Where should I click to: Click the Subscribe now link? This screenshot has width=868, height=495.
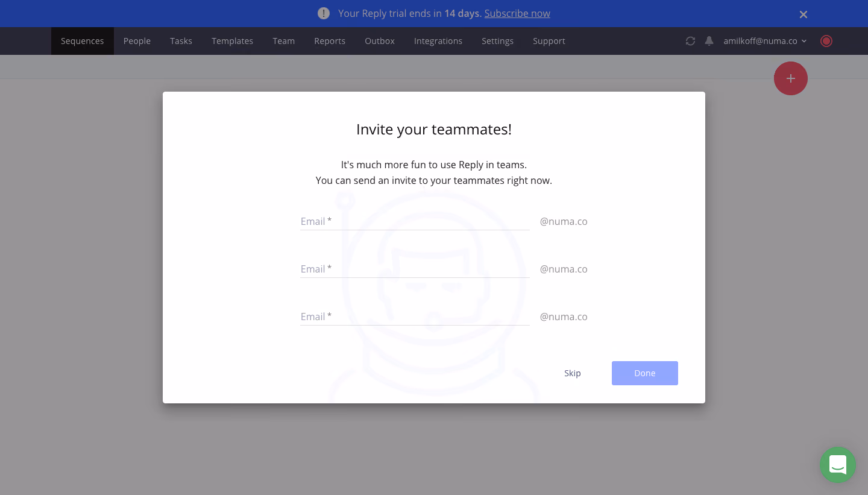517,13
